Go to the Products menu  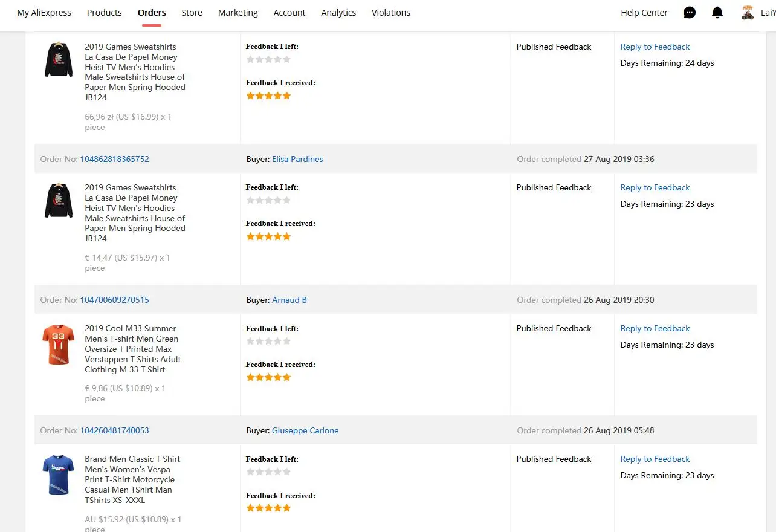tap(104, 13)
